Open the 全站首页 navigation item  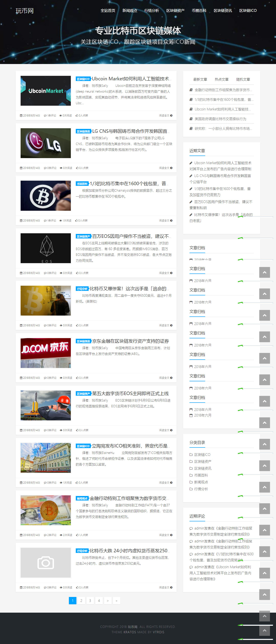108,11
